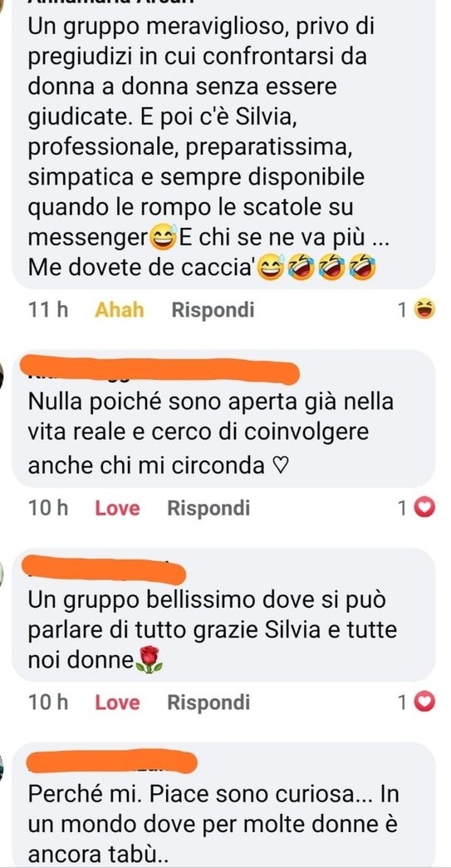The width and height of the screenshot is (451, 868).
Task: Toggle Love on the 'Nulla poiché sono aperta' comment
Action: click(x=117, y=508)
